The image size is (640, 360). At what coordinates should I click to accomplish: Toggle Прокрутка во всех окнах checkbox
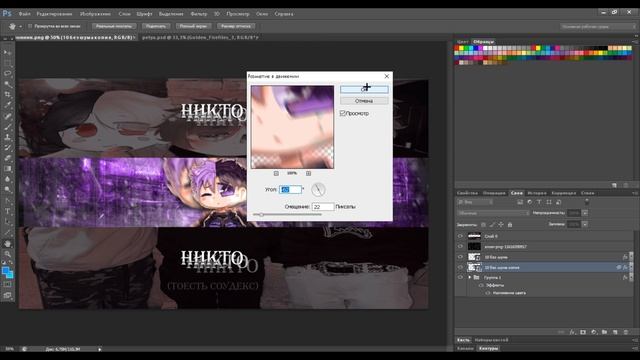(30, 26)
